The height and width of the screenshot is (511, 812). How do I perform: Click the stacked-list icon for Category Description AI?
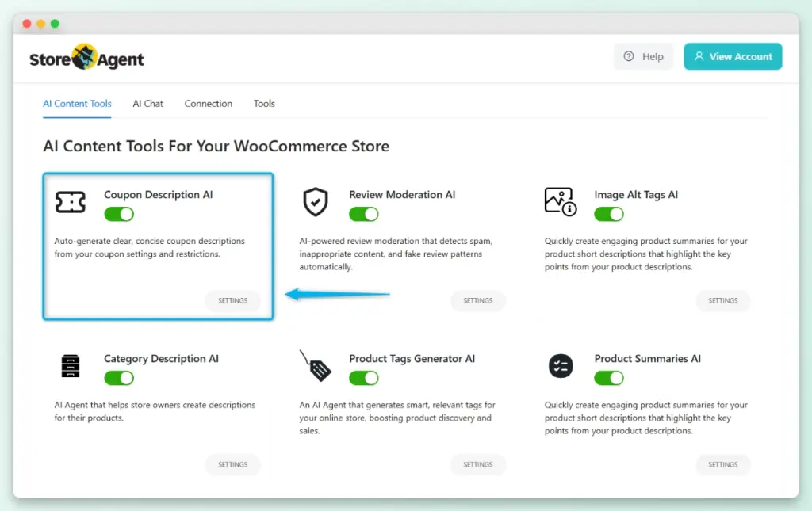pos(71,365)
